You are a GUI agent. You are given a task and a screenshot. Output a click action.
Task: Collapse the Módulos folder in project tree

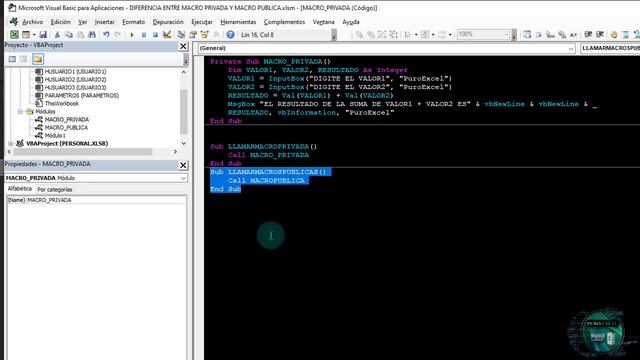pos(20,111)
